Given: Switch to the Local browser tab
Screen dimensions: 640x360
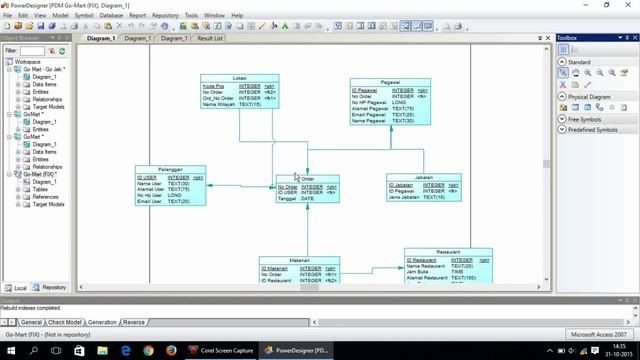Looking at the screenshot, I should pyautogui.click(x=16, y=288).
